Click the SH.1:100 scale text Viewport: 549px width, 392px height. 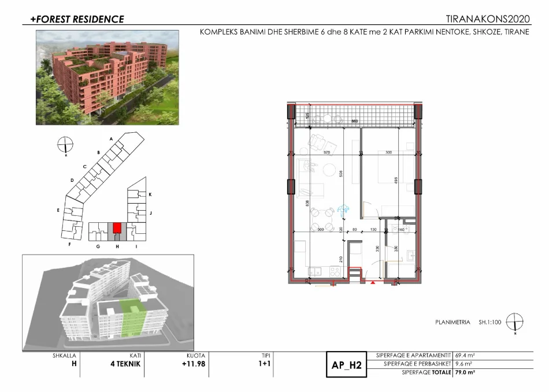(x=490, y=322)
